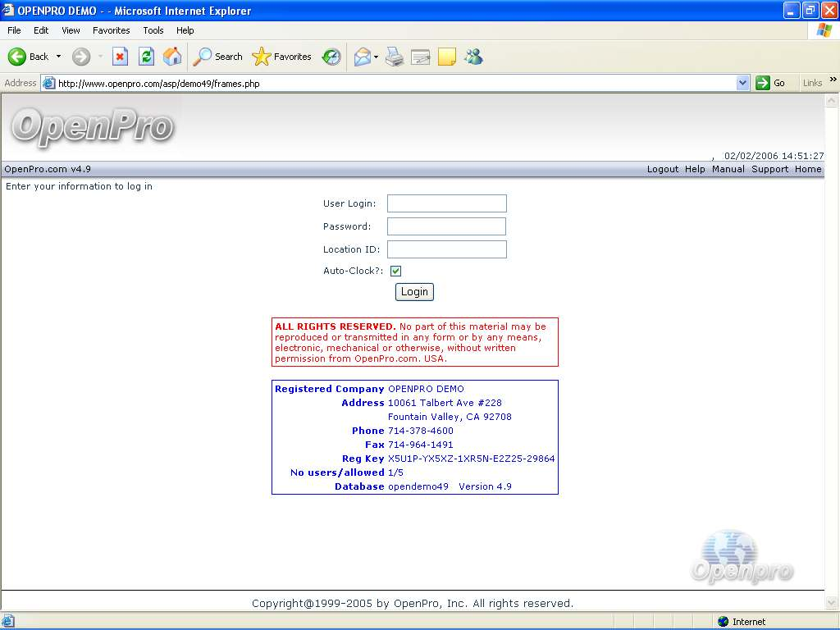Click the Logout link
840x630 pixels.
(x=662, y=169)
